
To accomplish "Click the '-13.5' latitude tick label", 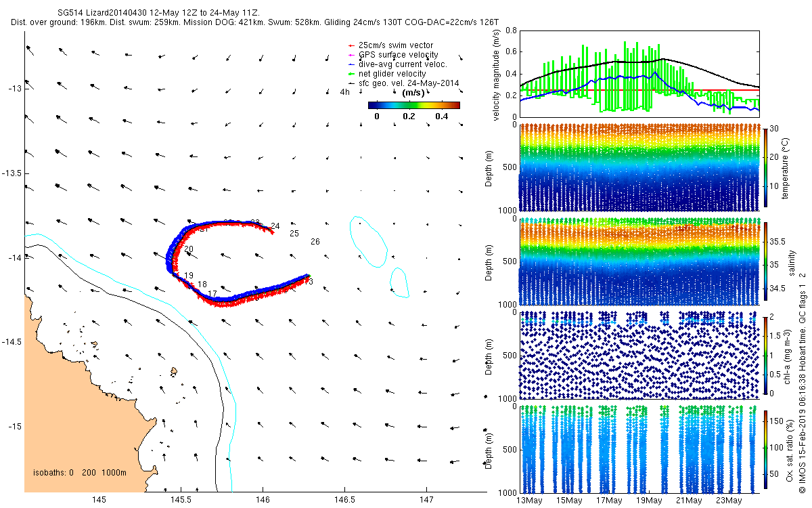I will coord(12,173).
